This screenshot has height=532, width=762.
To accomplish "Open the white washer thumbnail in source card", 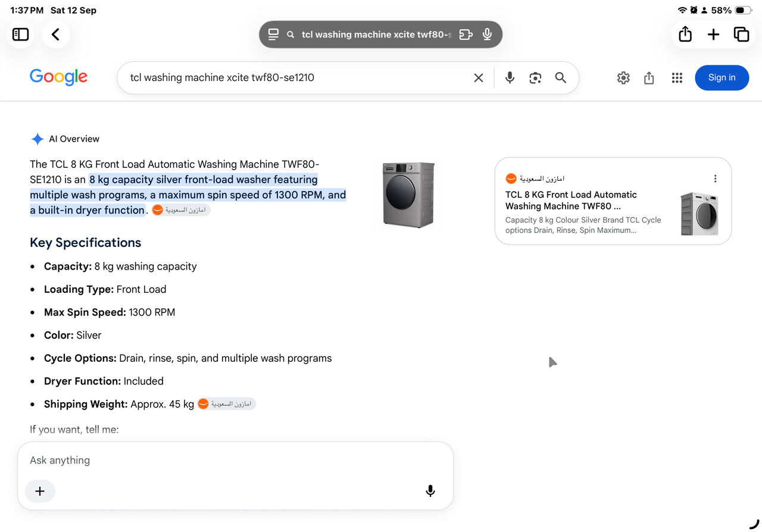I will (699, 214).
